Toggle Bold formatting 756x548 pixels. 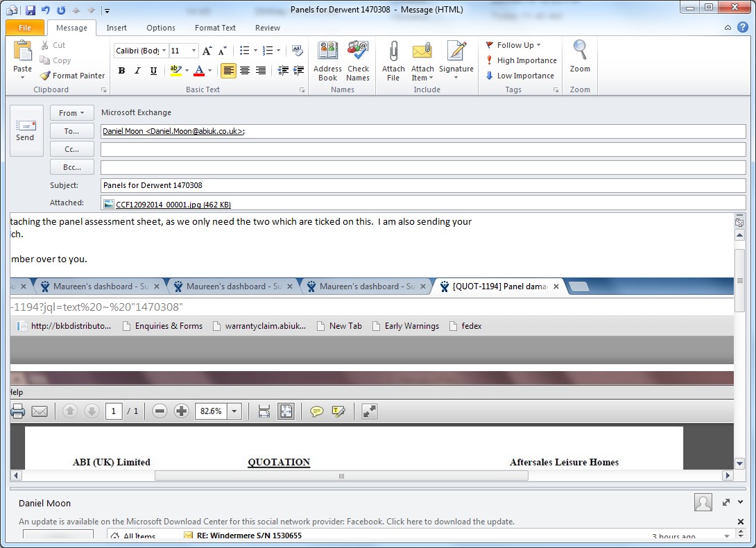(121, 71)
